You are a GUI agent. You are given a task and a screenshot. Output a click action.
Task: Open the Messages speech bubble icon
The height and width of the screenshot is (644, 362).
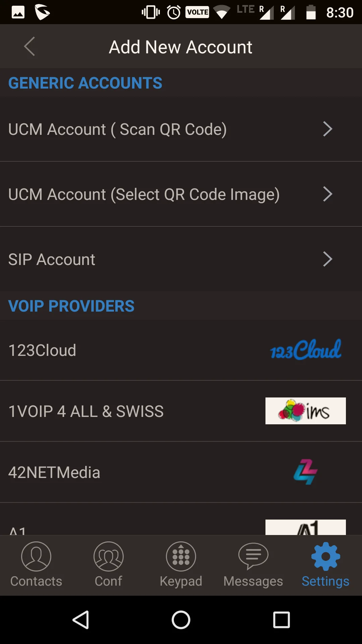253,557
